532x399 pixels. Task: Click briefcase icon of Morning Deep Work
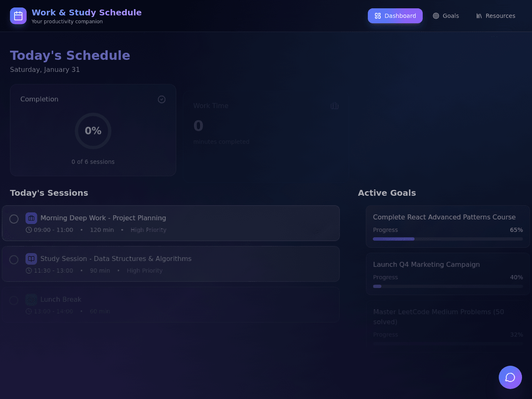coord(31,218)
